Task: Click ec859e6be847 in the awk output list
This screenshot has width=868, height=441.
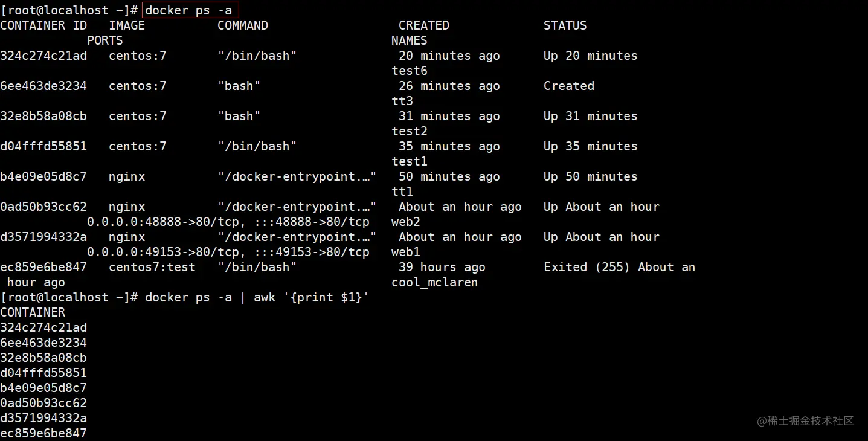Action: [43, 433]
